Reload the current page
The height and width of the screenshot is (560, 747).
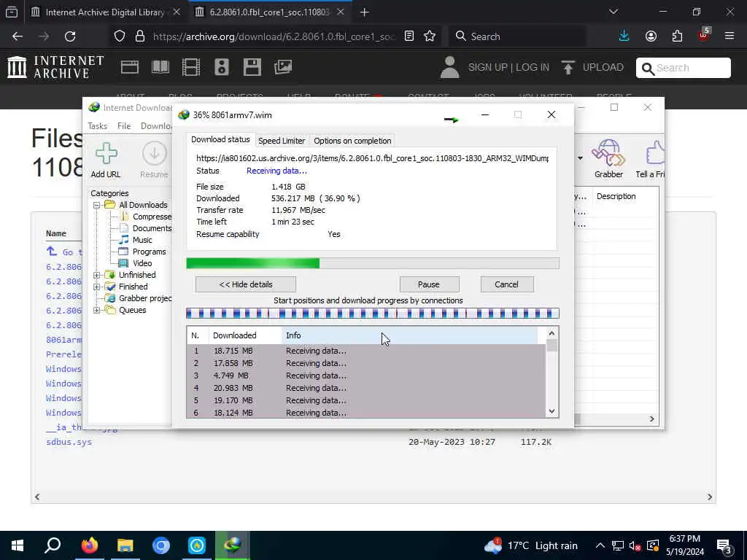pyautogui.click(x=70, y=36)
